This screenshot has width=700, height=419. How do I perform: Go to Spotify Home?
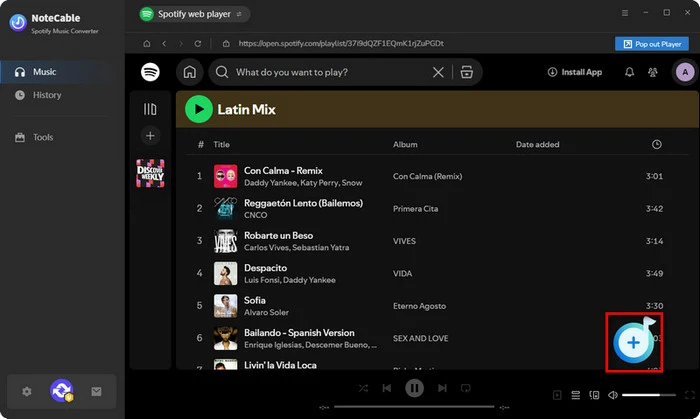pyautogui.click(x=190, y=72)
